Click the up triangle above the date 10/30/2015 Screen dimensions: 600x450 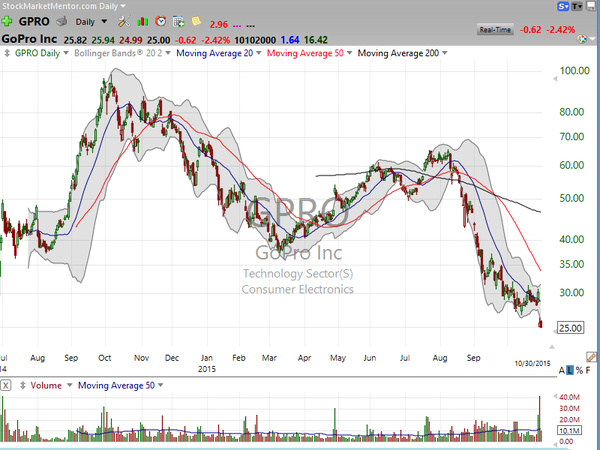(x=552, y=347)
